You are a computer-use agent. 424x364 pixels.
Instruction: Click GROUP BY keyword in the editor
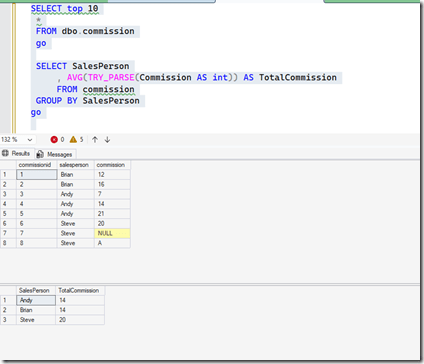click(x=57, y=101)
